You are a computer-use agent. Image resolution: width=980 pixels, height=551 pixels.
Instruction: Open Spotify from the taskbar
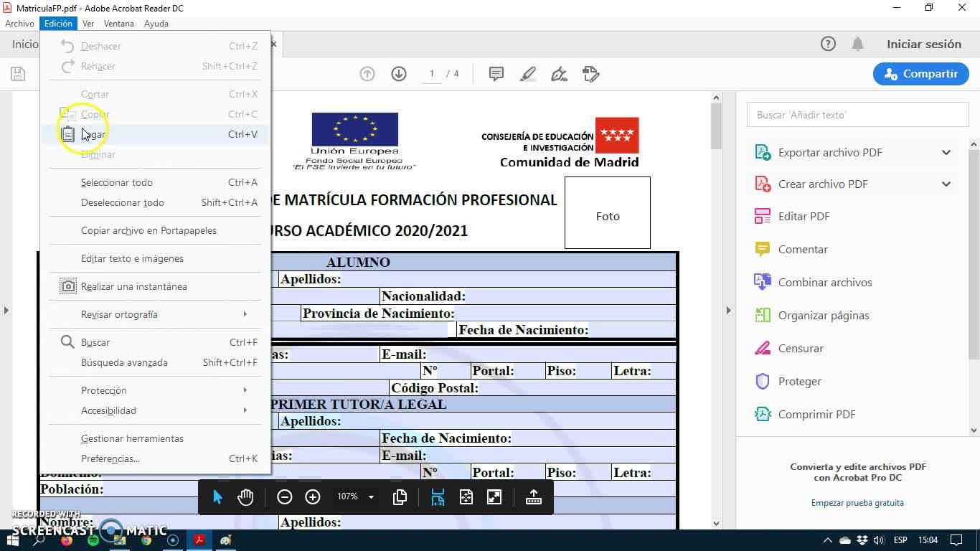click(93, 540)
